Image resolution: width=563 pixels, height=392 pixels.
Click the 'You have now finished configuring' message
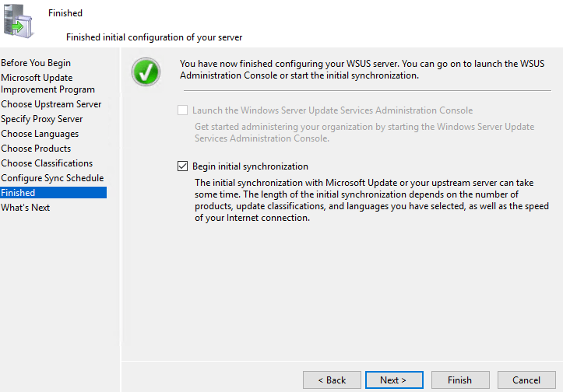click(x=362, y=69)
